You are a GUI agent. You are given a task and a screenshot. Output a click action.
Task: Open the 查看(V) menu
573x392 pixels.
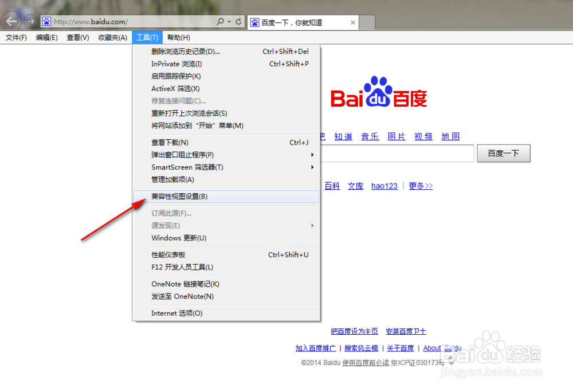pyautogui.click(x=78, y=38)
